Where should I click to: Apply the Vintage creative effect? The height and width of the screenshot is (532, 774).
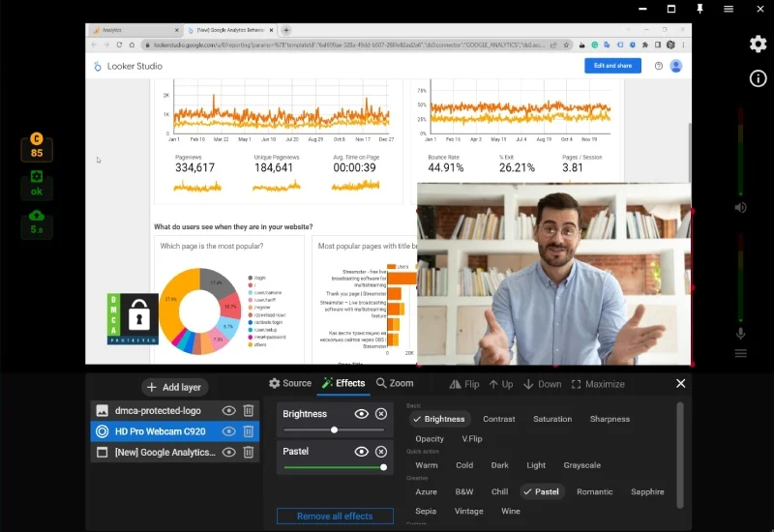[468, 512]
